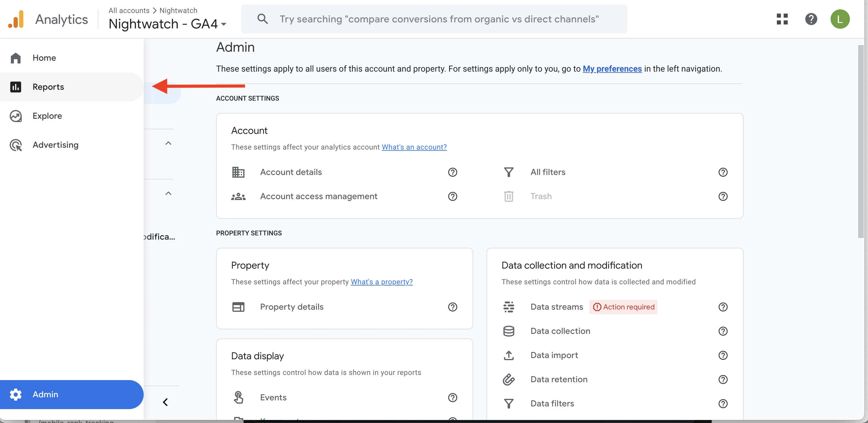Collapse the second sidebar section chevron

[168, 193]
